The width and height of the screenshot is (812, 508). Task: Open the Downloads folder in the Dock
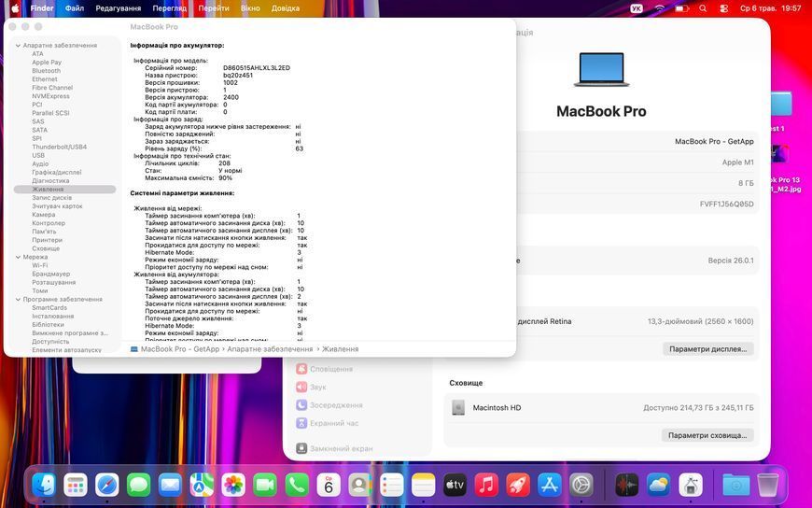(735, 486)
